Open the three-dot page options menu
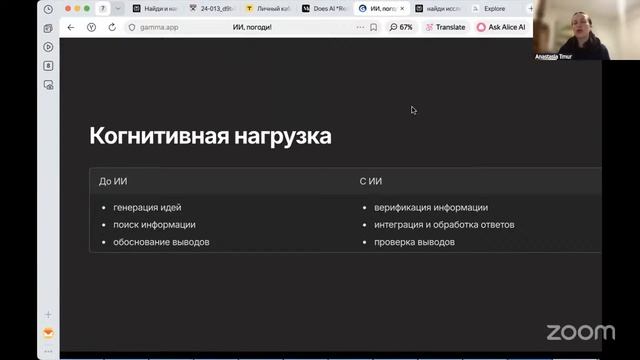 [x=360, y=27]
